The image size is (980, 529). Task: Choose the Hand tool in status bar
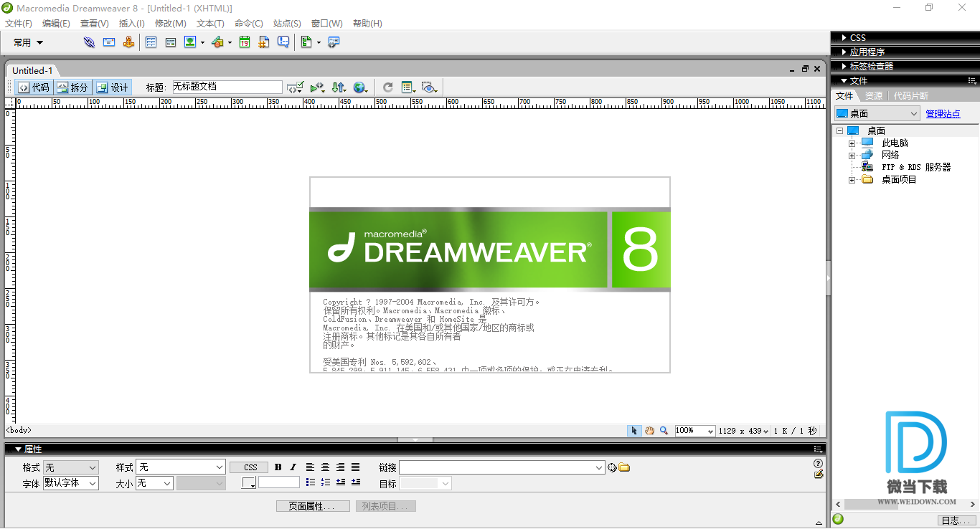[x=649, y=431]
